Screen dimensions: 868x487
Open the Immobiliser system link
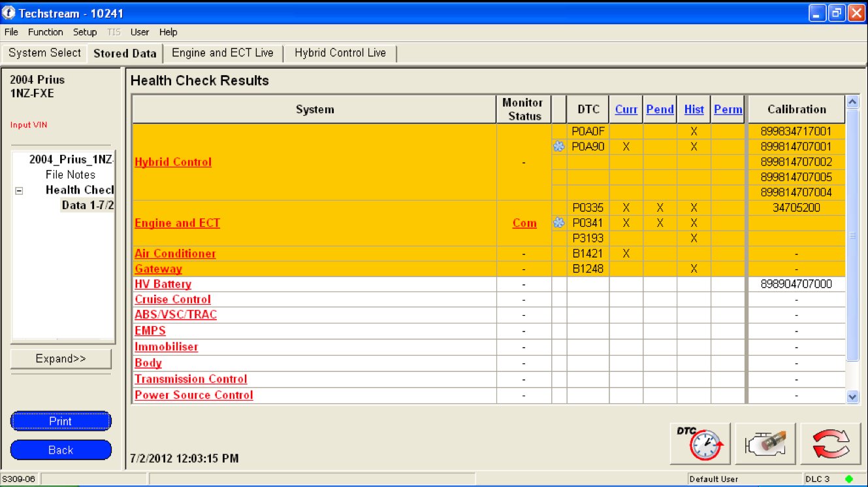pyautogui.click(x=166, y=347)
